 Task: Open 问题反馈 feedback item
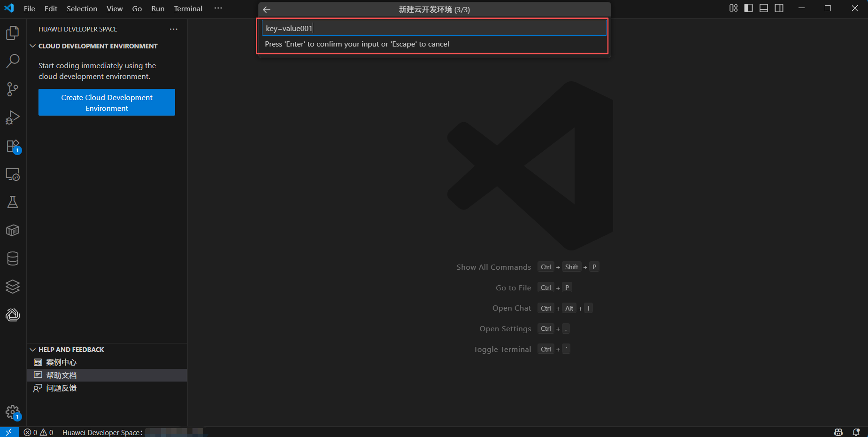click(107, 388)
